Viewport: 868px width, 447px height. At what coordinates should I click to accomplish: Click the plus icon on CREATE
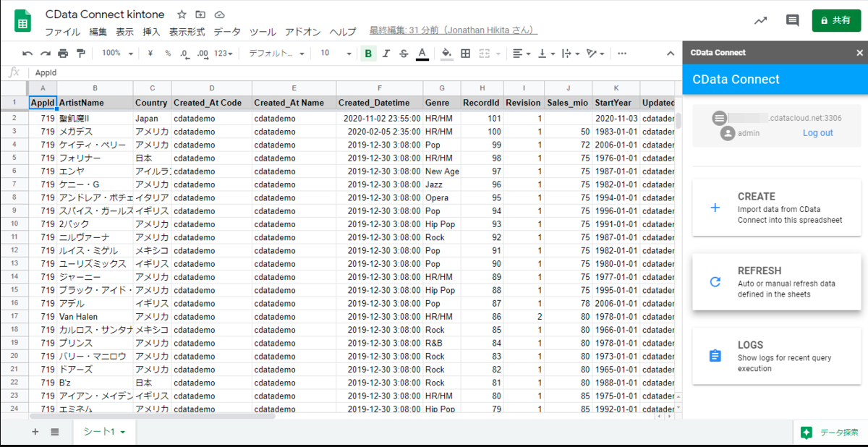click(715, 208)
